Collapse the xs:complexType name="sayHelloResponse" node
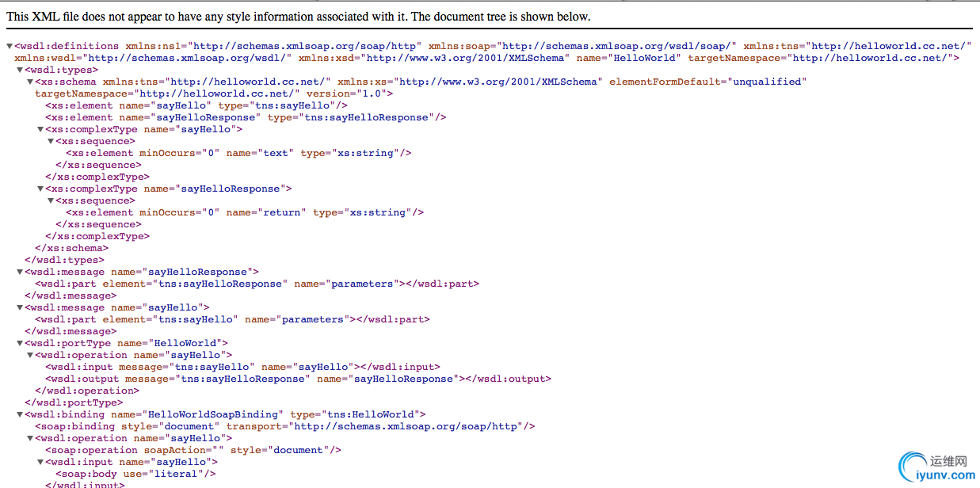 tap(40, 189)
